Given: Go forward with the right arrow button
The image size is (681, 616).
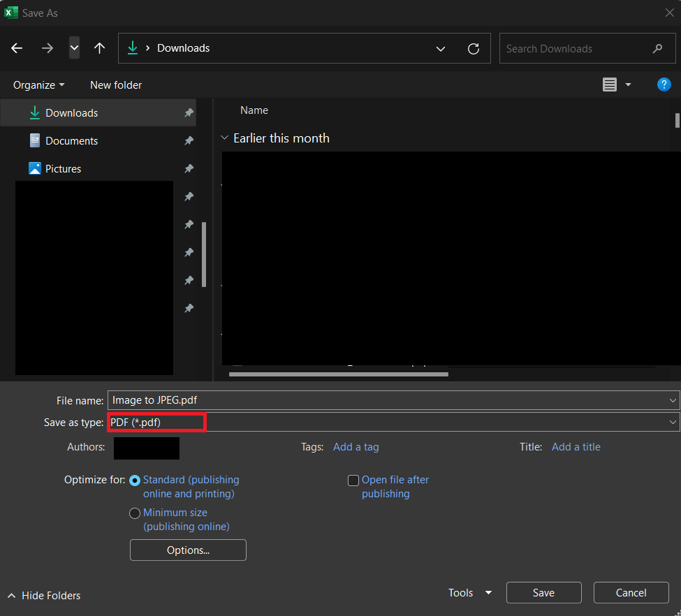Looking at the screenshot, I should click(47, 48).
